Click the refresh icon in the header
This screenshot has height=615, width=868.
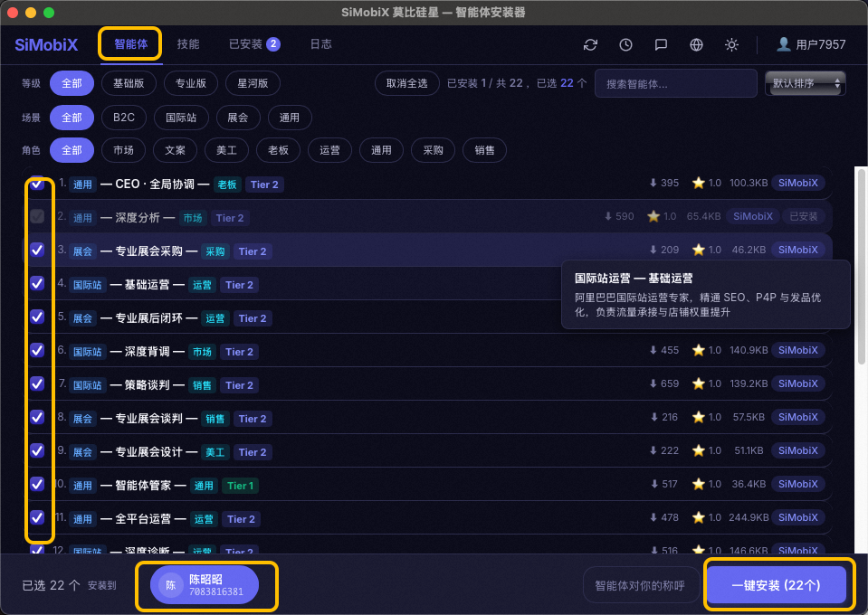tap(590, 45)
